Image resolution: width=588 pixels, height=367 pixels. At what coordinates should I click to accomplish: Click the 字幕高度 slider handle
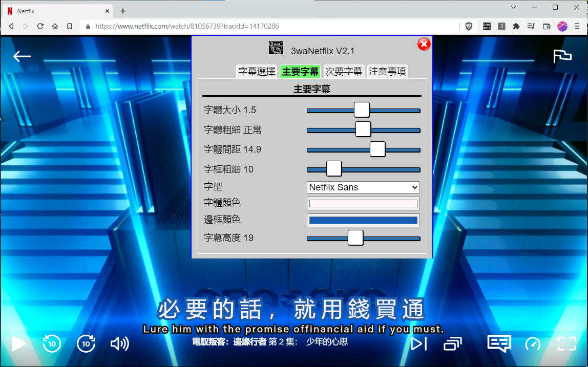tap(355, 238)
